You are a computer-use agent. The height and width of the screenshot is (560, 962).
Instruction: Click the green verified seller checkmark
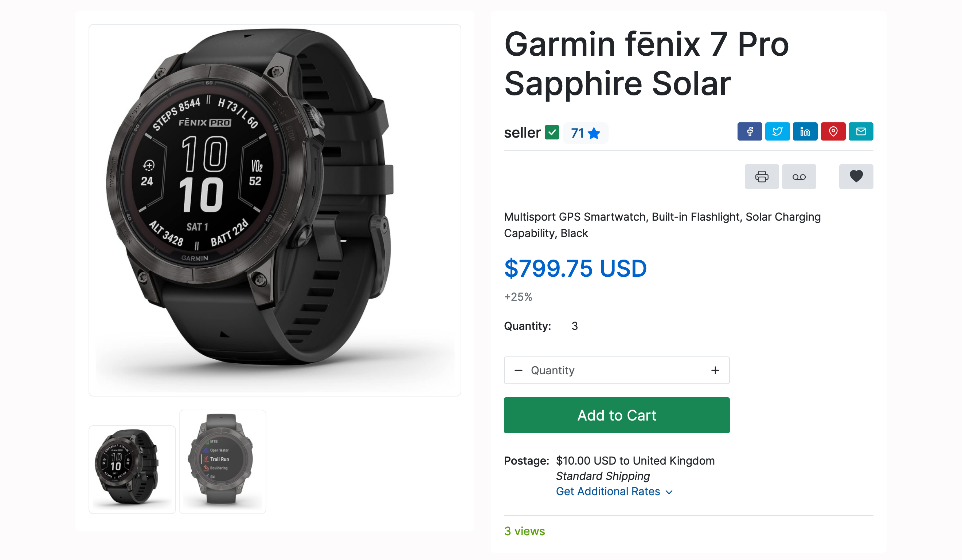click(x=552, y=133)
